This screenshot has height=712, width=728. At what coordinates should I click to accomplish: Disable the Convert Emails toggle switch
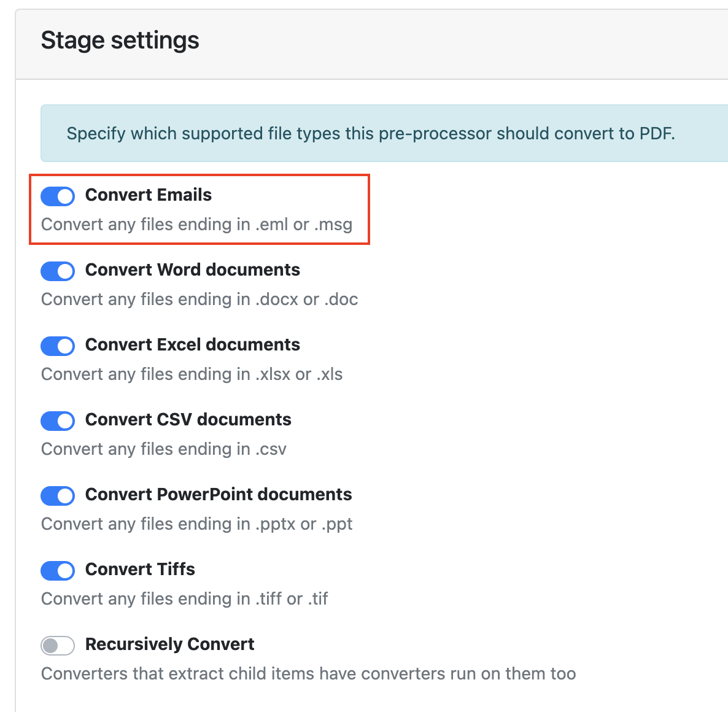[58, 196]
